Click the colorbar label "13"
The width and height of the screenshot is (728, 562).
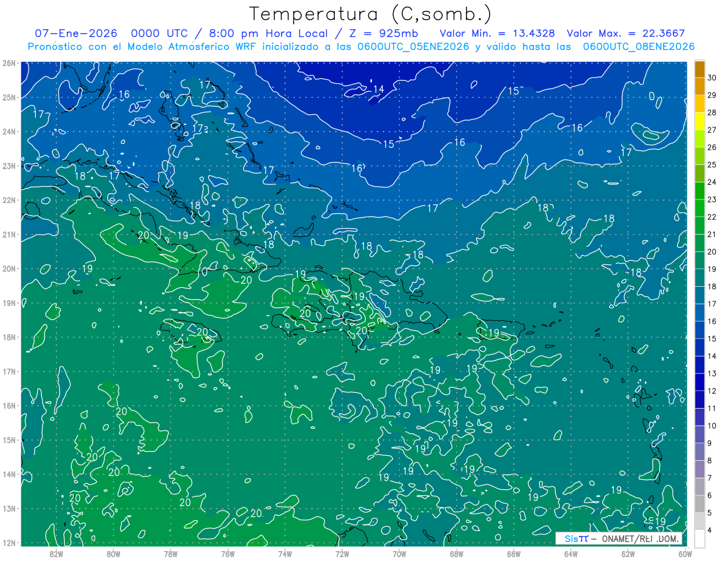coord(712,373)
